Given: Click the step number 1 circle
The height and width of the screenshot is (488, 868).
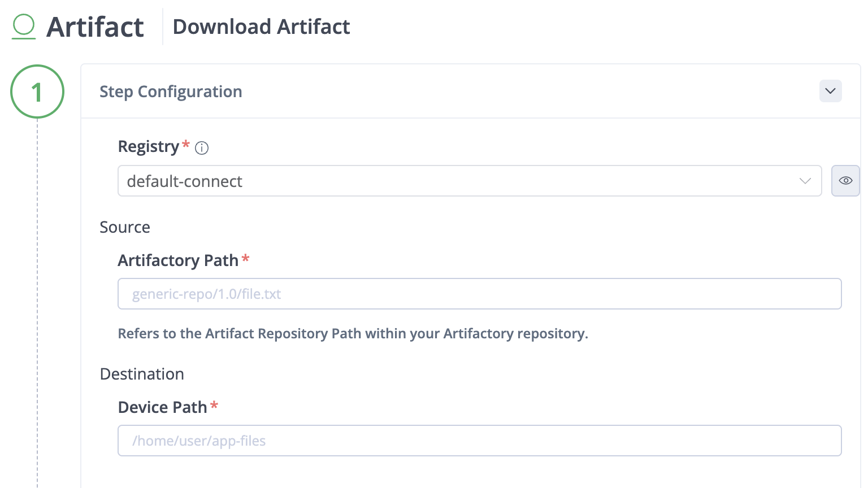Looking at the screenshot, I should pos(37,91).
